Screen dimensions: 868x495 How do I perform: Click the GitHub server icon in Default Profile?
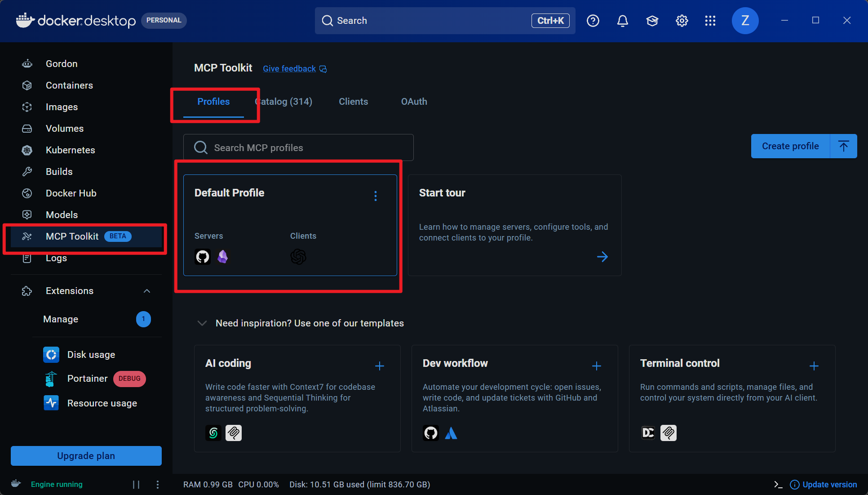coord(203,257)
